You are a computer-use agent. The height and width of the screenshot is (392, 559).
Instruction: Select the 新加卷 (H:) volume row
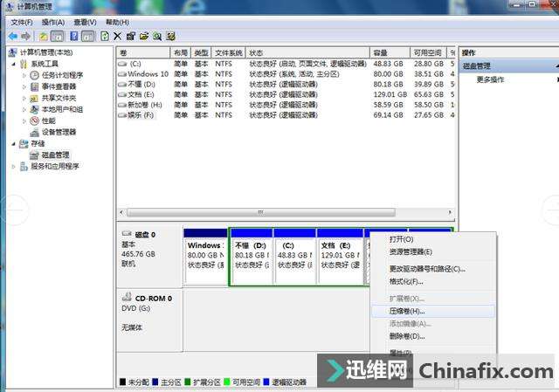click(x=286, y=105)
